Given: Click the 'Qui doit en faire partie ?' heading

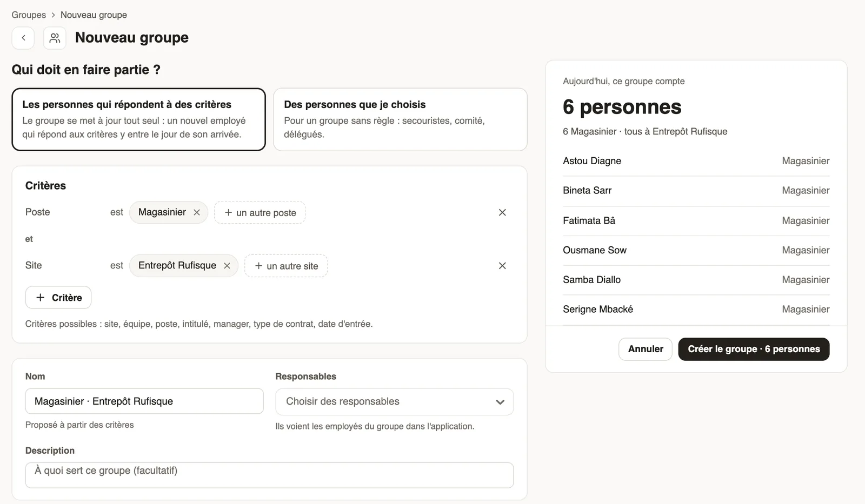Looking at the screenshot, I should [x=86, y=70].
